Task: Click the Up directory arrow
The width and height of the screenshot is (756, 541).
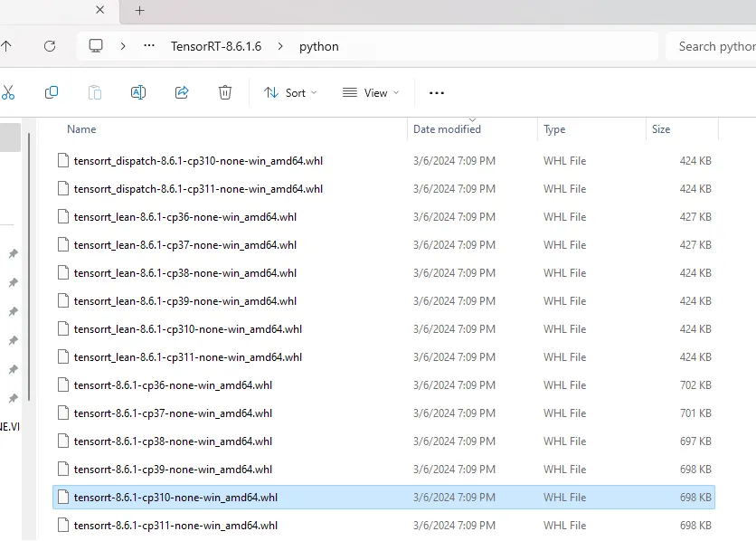Action: [5, 46]
